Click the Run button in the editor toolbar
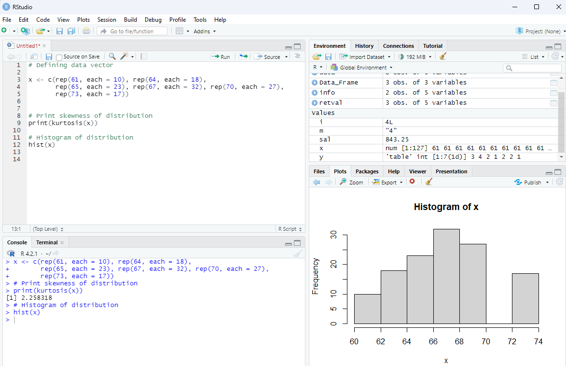Screen dimensions: 566x366 click(221, 57)
